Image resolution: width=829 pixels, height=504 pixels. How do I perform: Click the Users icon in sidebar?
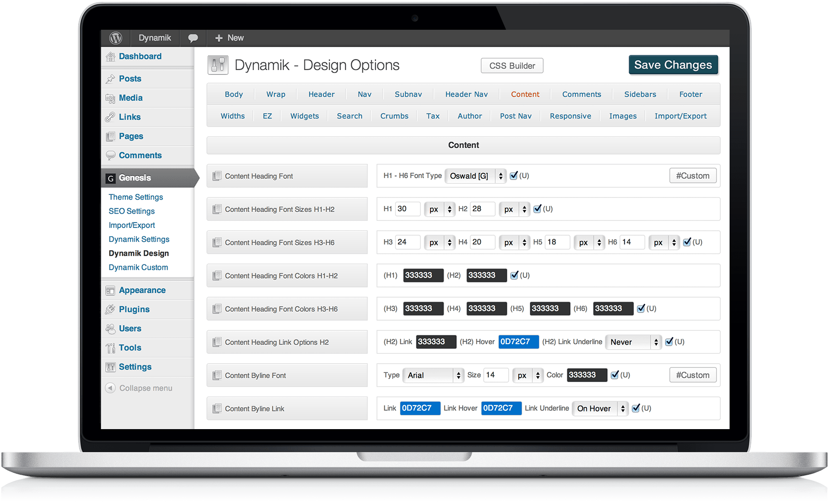coord(110,329)
